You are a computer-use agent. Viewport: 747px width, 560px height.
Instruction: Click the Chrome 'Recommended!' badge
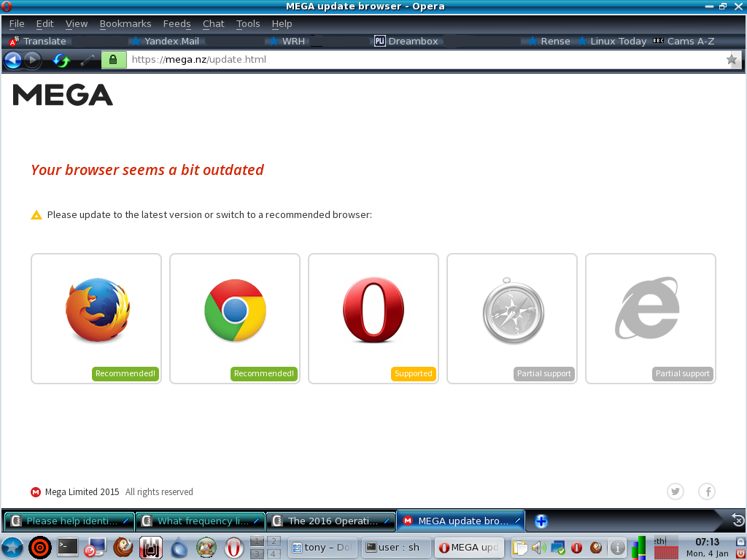[x=264, y=374]
